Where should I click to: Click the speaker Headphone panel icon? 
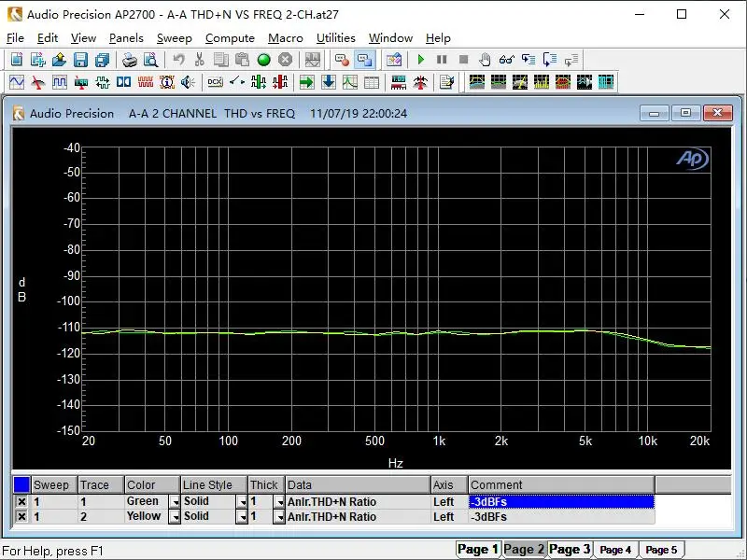(x=189, y=82)
